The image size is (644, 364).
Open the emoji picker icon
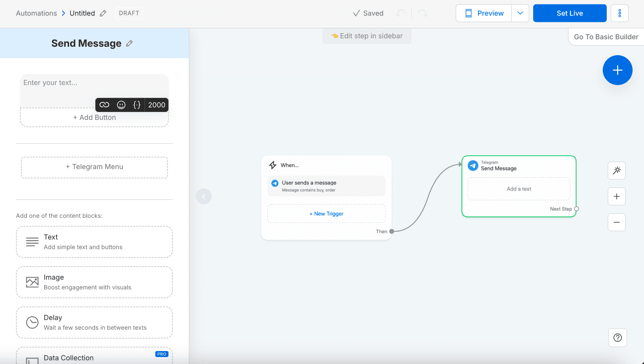pos(121,105)
